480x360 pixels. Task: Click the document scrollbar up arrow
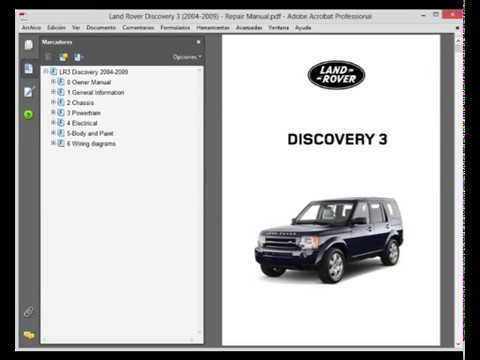coord(458,40)
